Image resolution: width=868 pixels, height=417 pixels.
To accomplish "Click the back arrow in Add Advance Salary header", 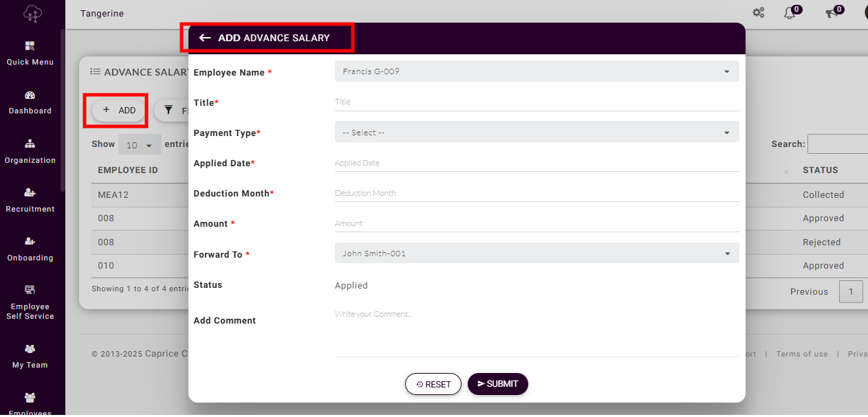I will pos(204,38).
